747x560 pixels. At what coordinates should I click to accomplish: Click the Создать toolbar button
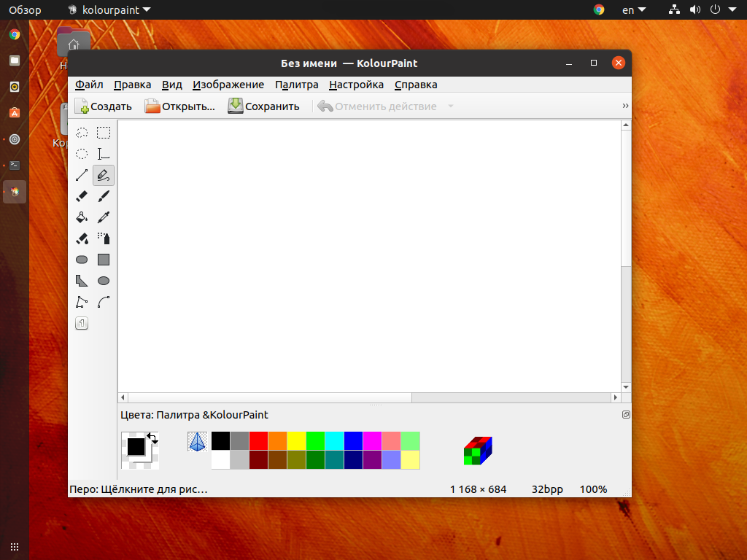point(104,106)
